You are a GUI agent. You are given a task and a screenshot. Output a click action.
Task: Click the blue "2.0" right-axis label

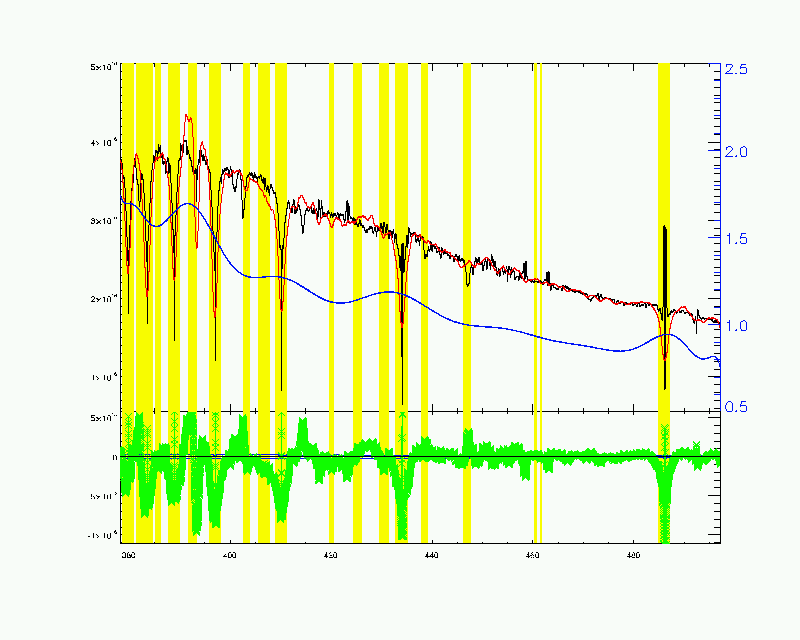click(735, 152)
